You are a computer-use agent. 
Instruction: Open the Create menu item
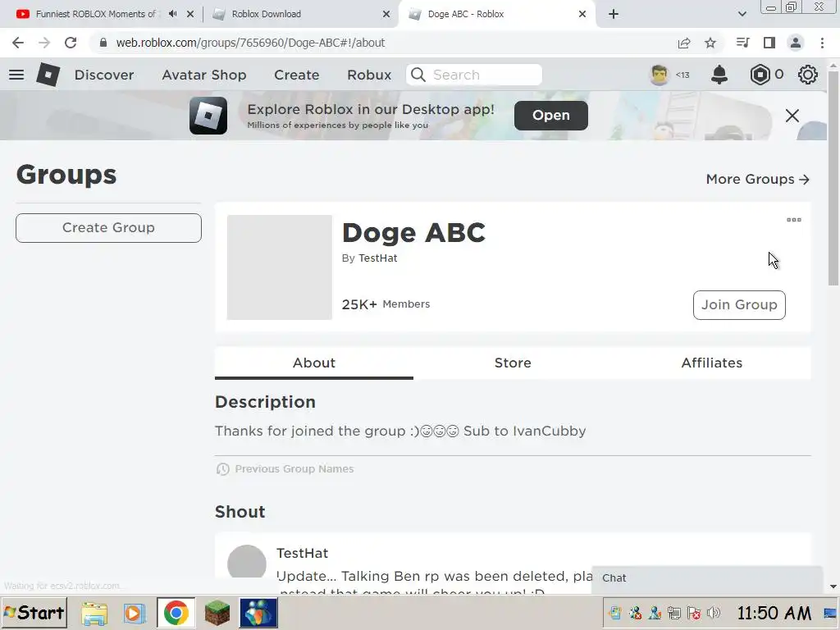[x=297, y=75]
